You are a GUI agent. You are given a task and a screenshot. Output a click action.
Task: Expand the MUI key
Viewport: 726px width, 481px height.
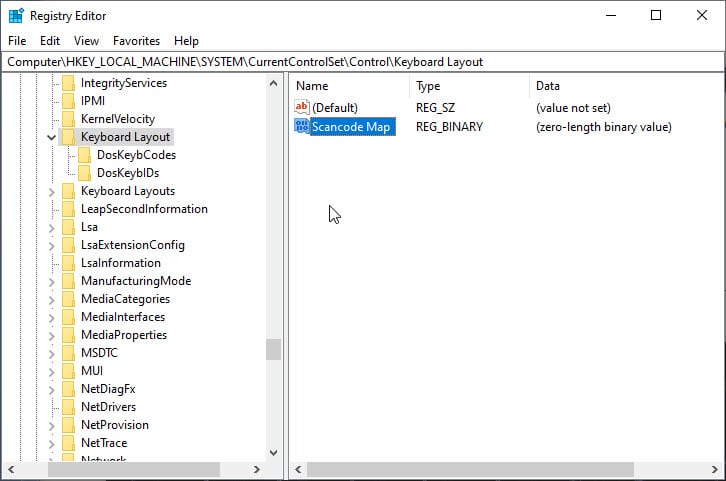pos(51,372)
